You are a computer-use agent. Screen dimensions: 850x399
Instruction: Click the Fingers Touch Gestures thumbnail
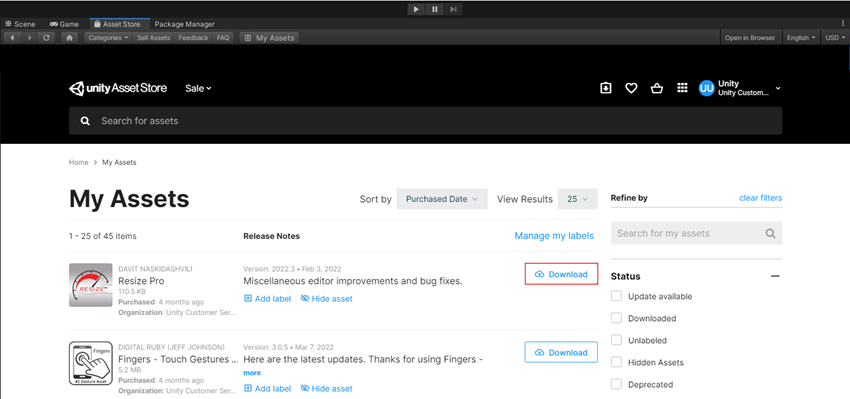[91, 363]
